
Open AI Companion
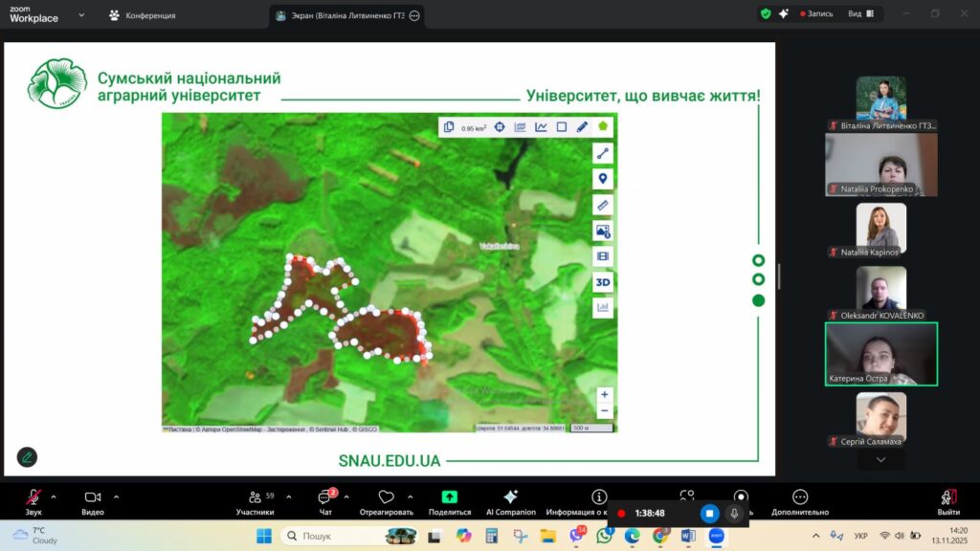(510, 501)
